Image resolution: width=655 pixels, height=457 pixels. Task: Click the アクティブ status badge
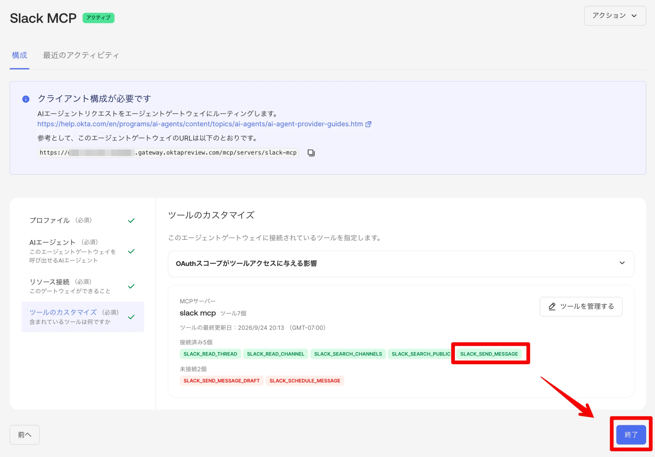(99, 18)
